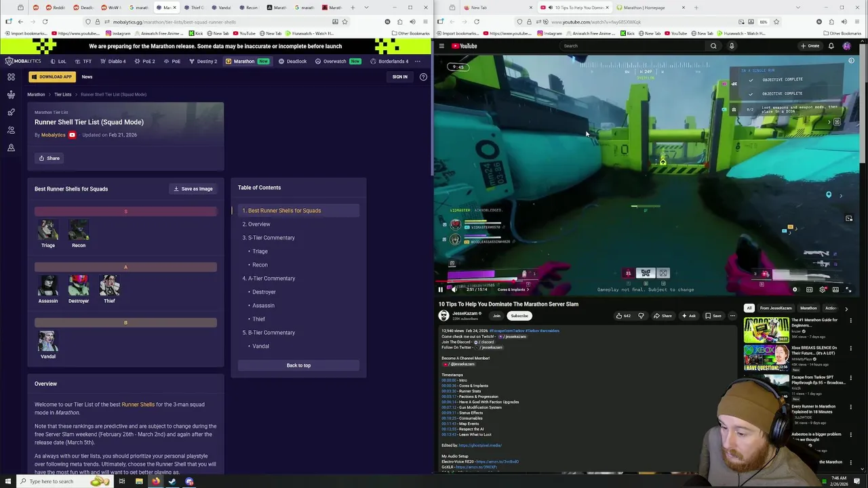Open more actions menu under video
This screenshot has width=868, height=488.
pos(732,316)
